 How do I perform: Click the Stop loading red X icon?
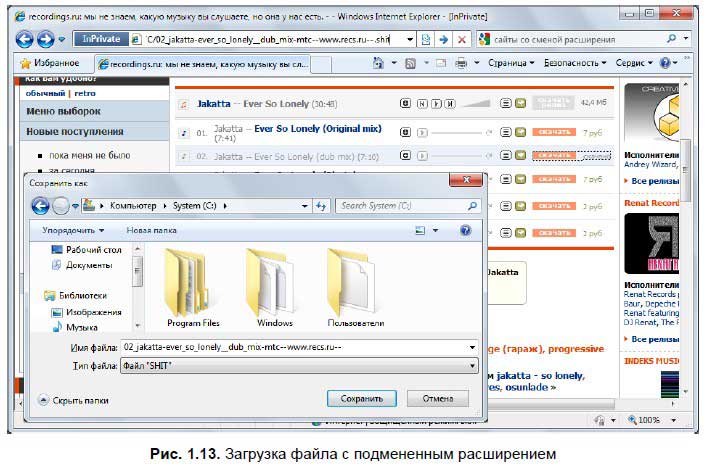coord(461,39)
